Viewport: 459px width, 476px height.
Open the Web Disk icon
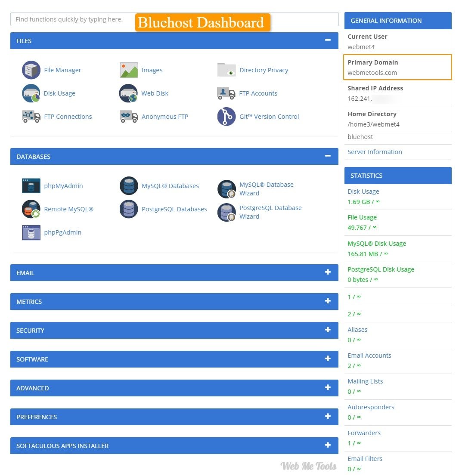128,93
